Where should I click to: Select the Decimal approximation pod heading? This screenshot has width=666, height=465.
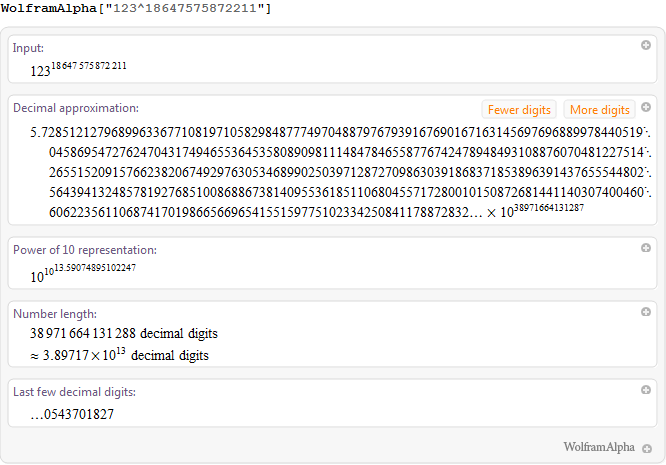pyautogui.click(x=76, y=108)
